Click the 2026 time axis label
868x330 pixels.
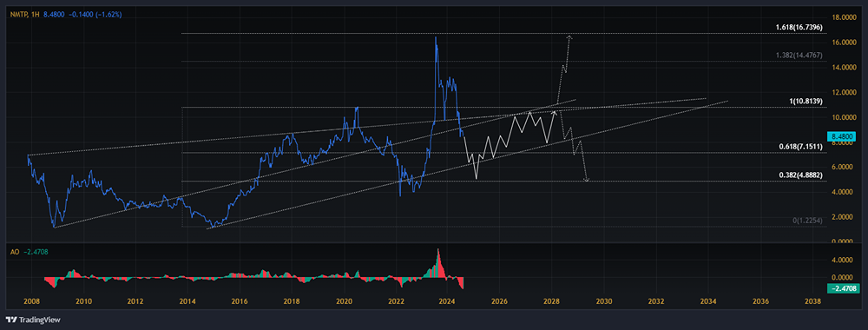tap(499, 301)
